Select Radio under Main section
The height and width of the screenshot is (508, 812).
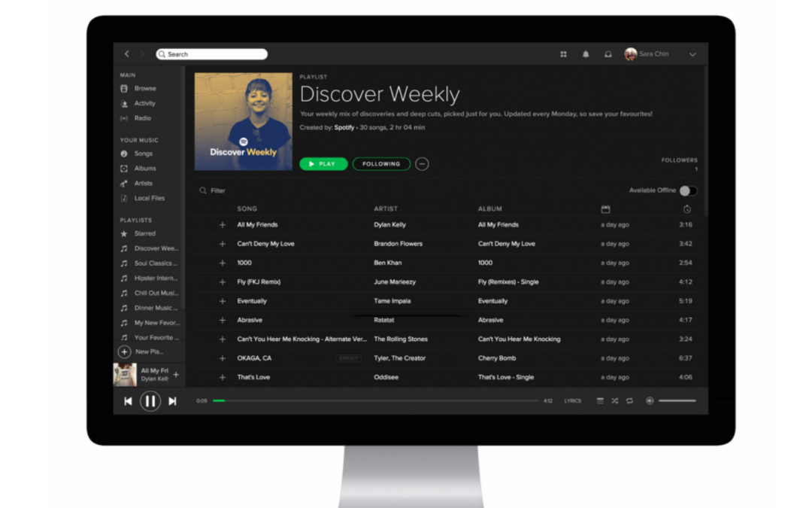[141, 118]
